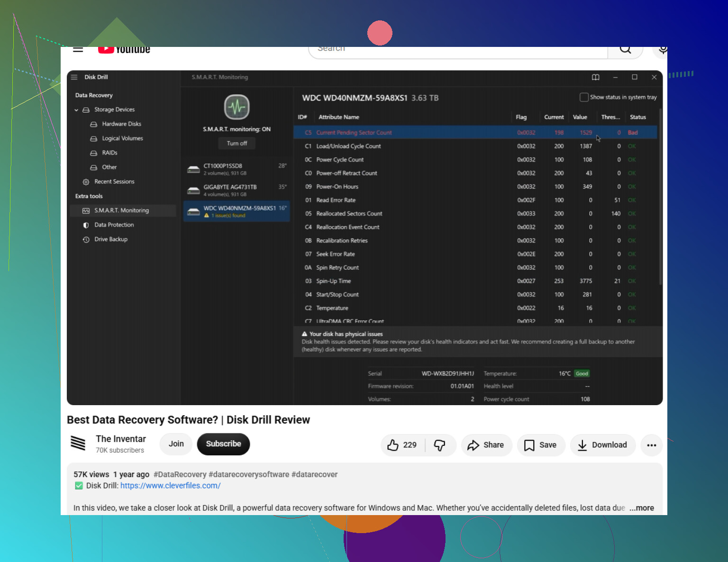Click the Drive Backup clock icon
This screenshot has height=562, width=728.
pos(86,240)
